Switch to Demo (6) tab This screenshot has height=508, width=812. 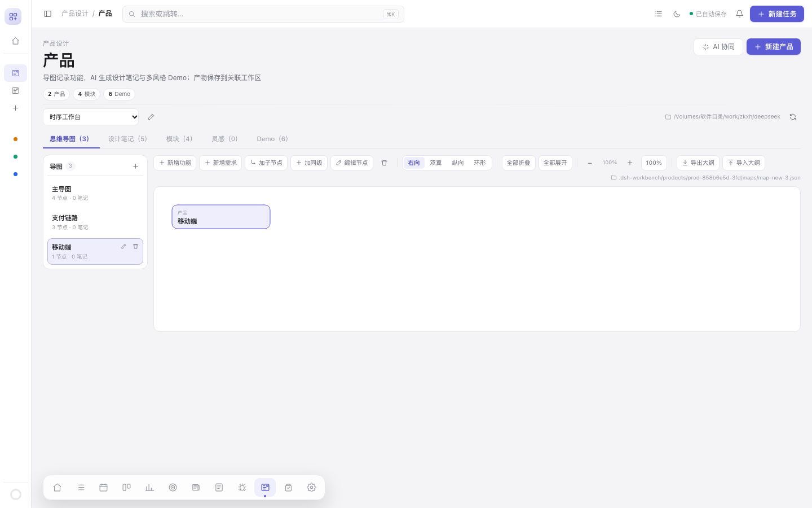coord(272,139)
